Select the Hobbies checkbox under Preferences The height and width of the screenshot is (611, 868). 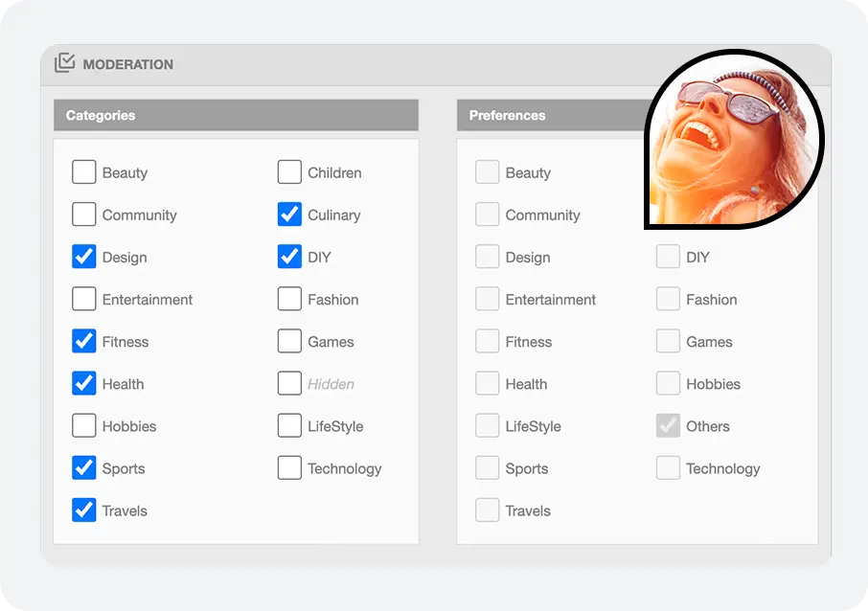[668, 383]
